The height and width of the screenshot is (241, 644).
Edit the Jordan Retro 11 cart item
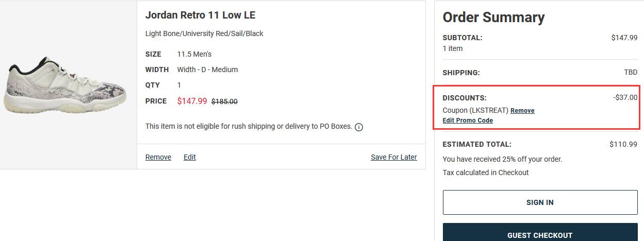click(x=190, y=157)
